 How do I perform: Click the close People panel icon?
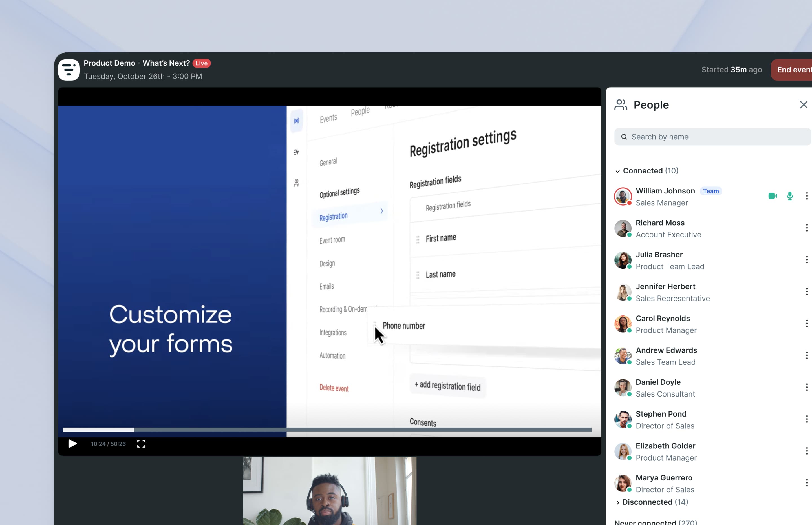(804, 105)
